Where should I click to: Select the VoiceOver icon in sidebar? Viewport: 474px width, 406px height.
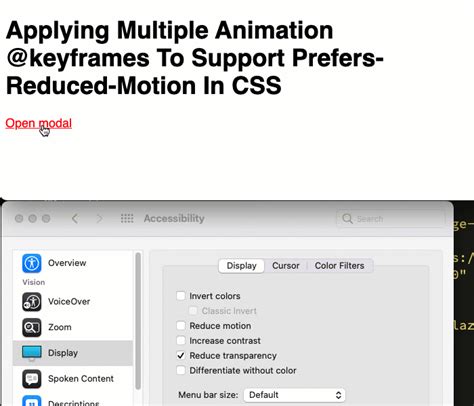(32, 302)
